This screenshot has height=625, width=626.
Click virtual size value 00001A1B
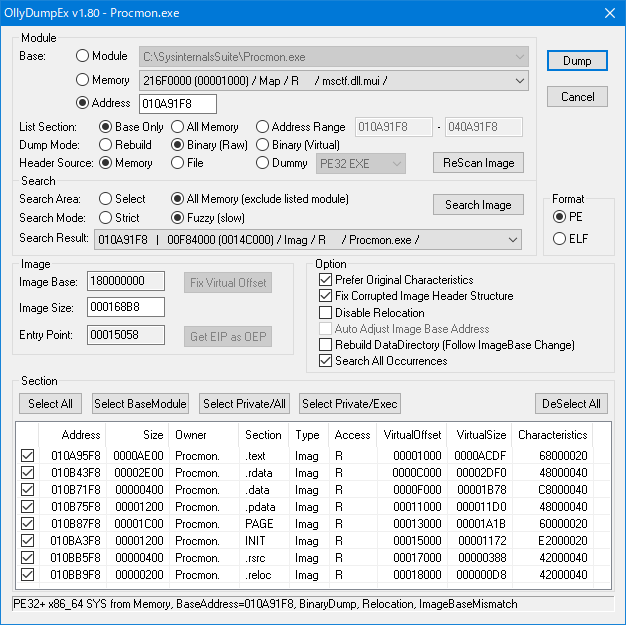pos(481,524)
